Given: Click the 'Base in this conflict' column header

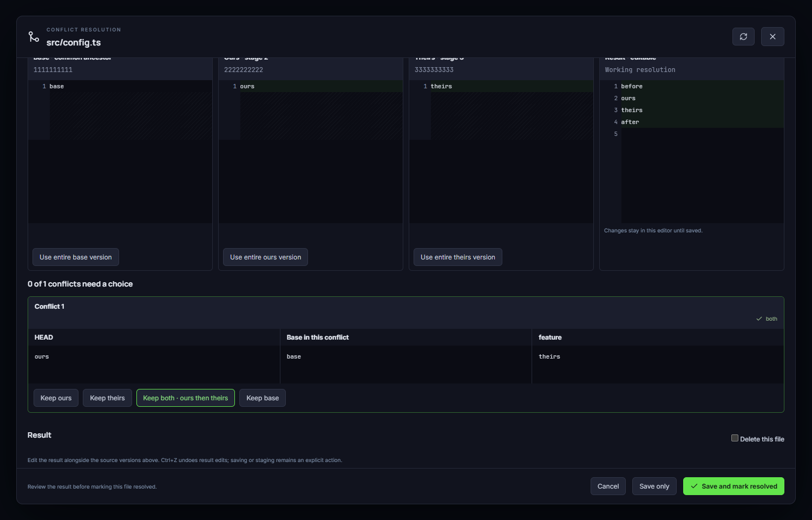Looking at the screenshot, I should [x=318, y=337].
